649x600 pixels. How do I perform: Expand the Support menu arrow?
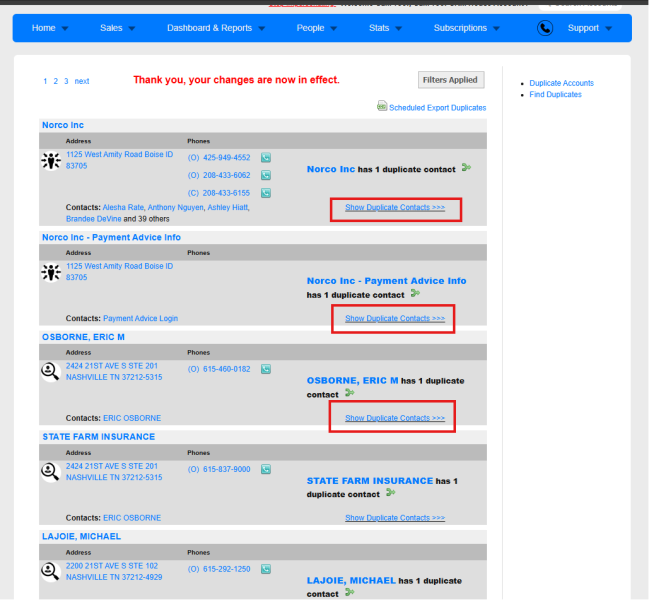click(x=608, y=29)
